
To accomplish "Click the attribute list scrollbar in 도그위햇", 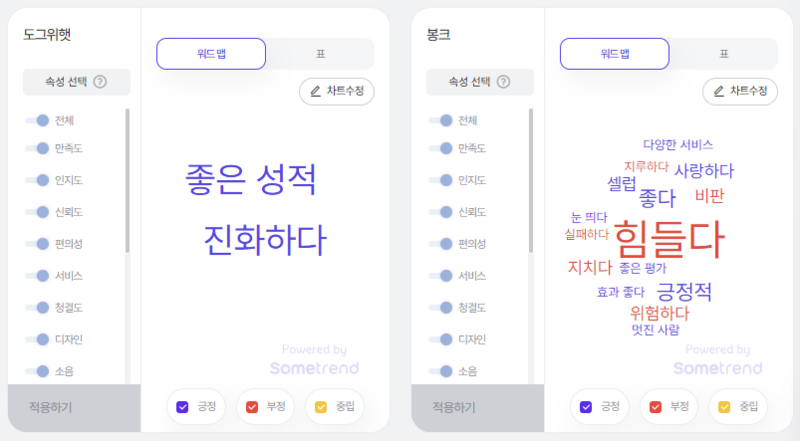I will (127, 180).
